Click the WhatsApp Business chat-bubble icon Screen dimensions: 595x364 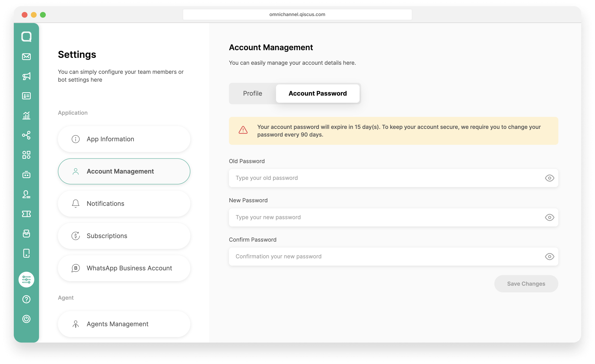tap(76, 268)
